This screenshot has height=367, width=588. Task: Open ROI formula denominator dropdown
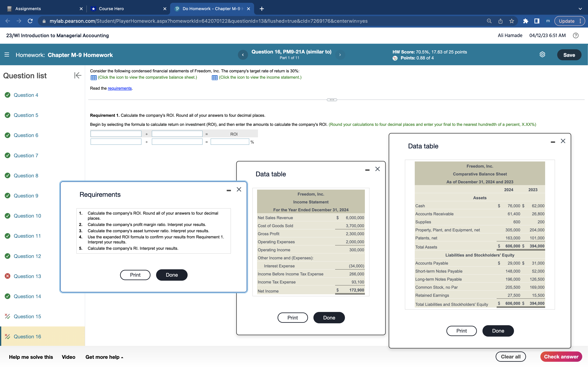177,134
